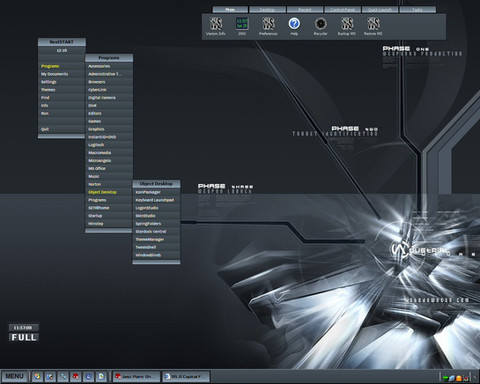The width and height of the screenshot is (480, 384).
Task: Click the blue fifth quick launch icon
Action: [88, 377]
